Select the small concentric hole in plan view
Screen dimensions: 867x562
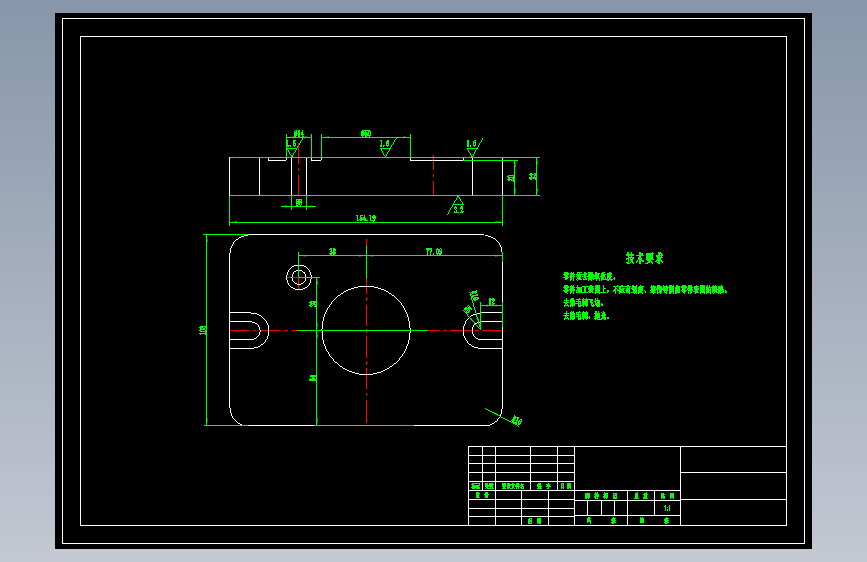(x=299, y=277)
